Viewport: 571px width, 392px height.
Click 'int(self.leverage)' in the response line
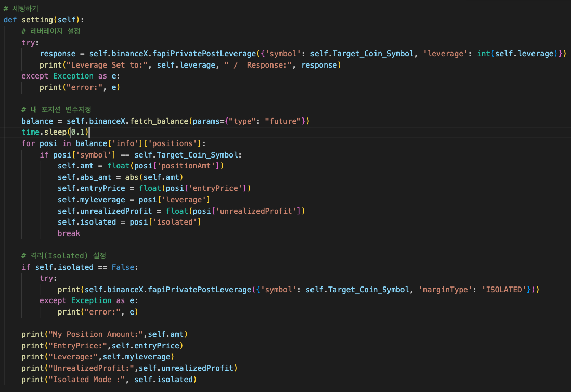(x=517, y=54)
